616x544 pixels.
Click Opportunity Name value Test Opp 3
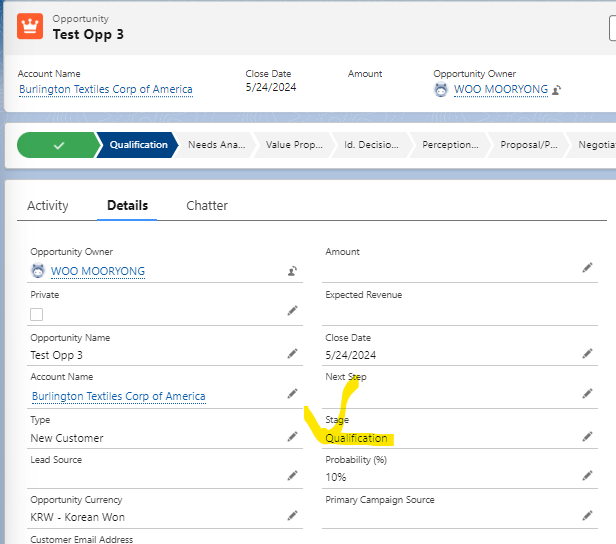pos(57,355)
